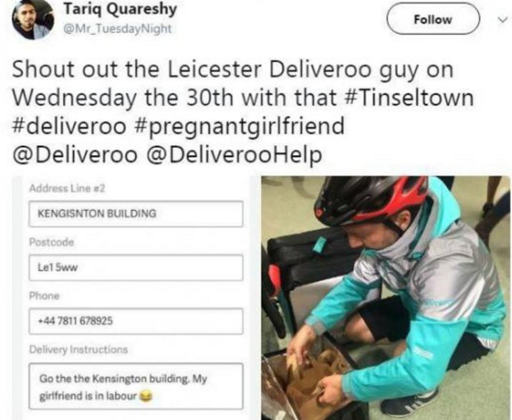
Task: Open the Deliveroo rider photo
Action: (x=386, y=298)
